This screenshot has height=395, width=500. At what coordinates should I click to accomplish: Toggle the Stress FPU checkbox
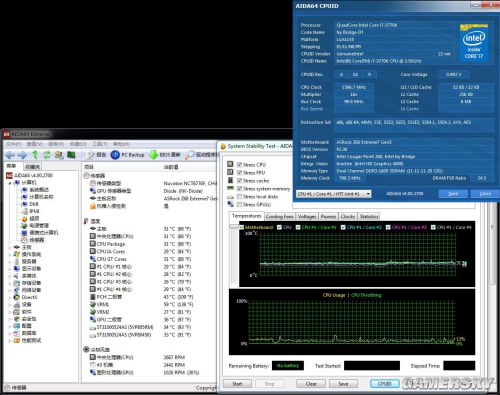click(239, 173)
